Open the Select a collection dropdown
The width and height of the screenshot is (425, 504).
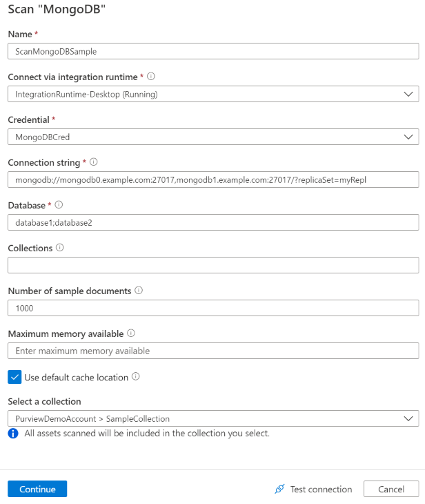(x=212, y=418)
